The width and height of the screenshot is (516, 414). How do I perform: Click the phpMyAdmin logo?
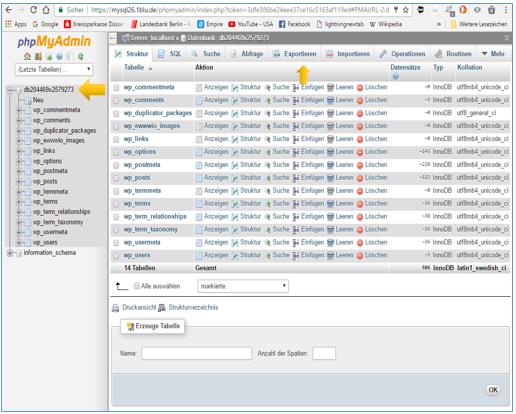(x=54, y=42)
